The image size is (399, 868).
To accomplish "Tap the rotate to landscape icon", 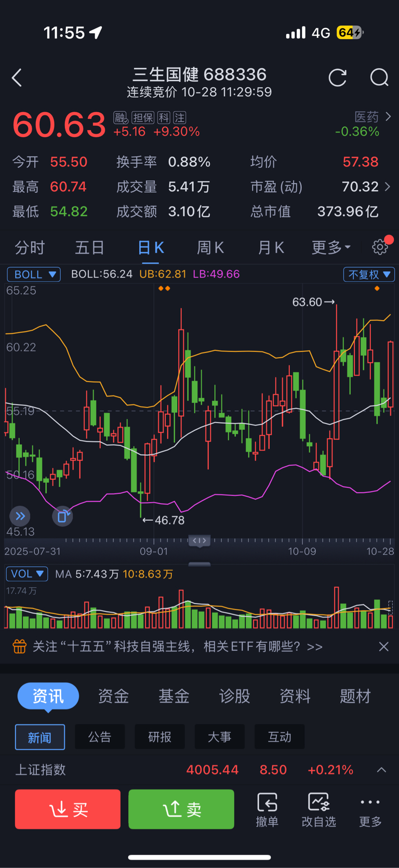I will (62, 516).
